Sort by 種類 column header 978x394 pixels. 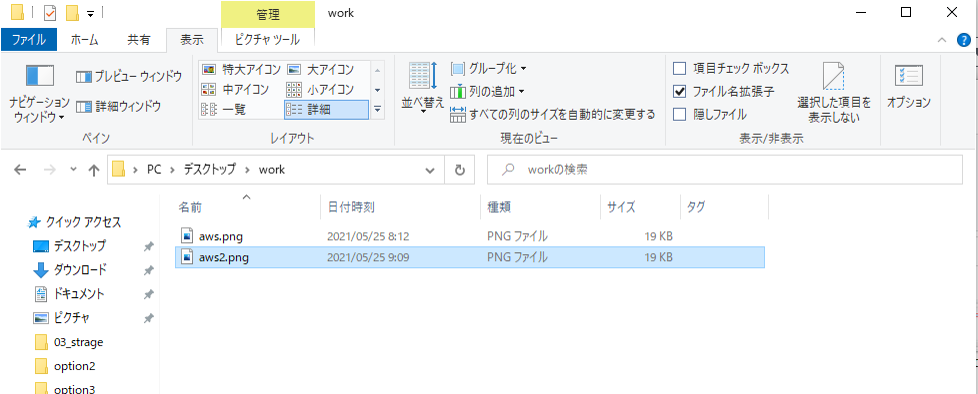540,207
